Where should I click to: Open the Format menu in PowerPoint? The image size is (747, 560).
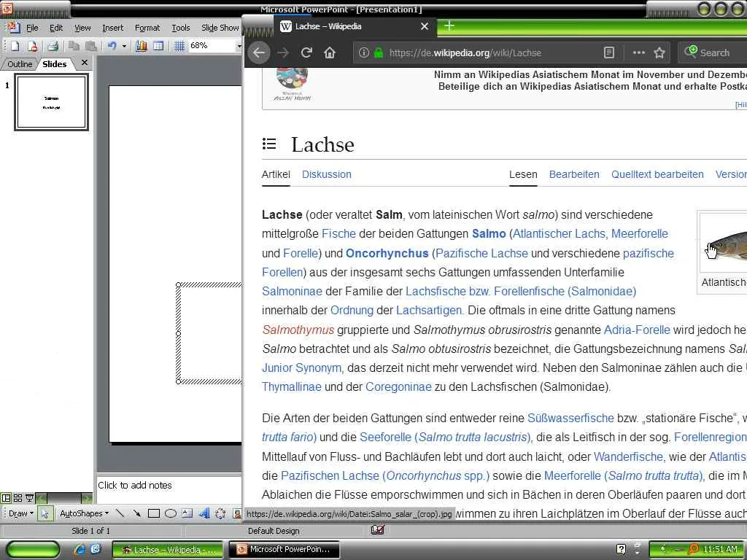(147, 28)
